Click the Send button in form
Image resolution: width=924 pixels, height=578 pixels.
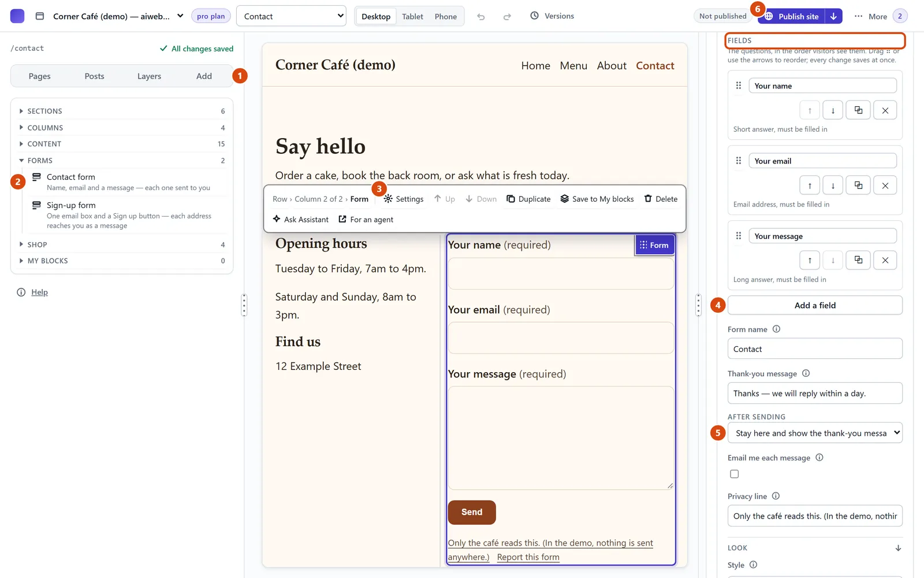(x=472, y=512)
